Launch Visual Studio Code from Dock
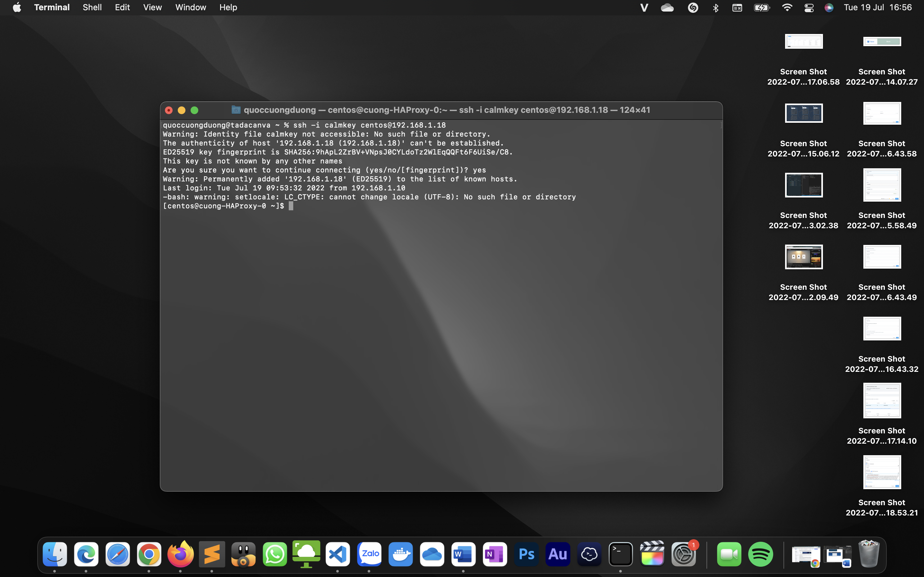The height and width of the screenshot is (577, 924). [338, 554]
